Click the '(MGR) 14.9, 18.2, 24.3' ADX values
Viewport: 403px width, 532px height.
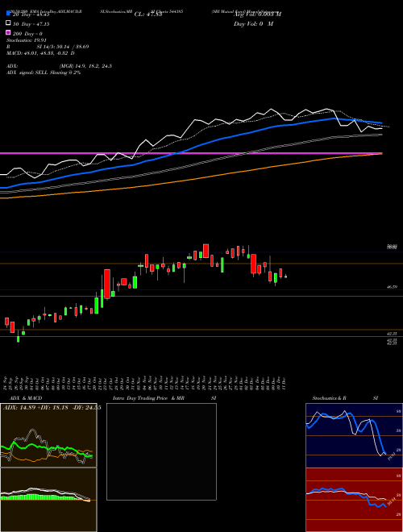[x=85, y=66]
